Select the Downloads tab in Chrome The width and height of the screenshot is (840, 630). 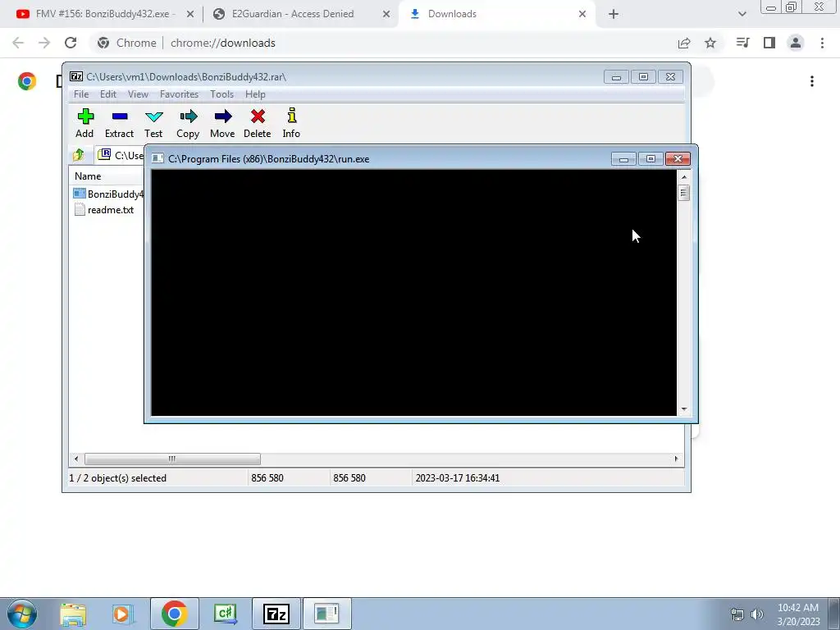coord(495,14)
